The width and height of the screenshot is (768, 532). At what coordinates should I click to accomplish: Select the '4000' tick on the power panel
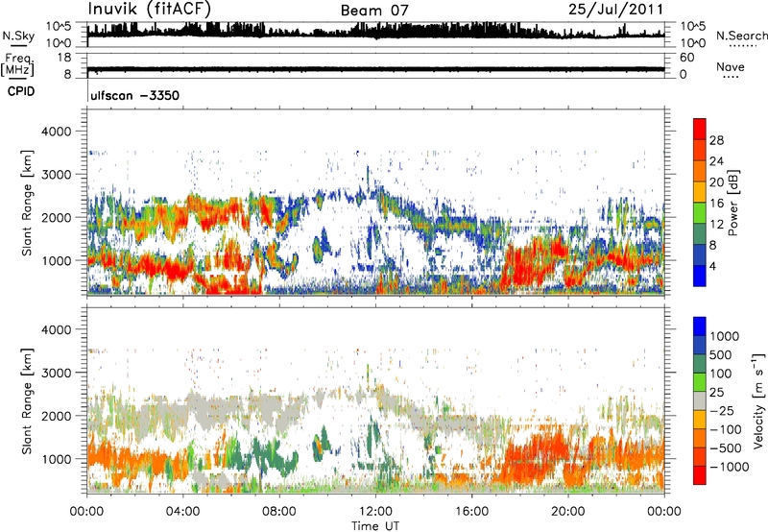tap(56, 132)
